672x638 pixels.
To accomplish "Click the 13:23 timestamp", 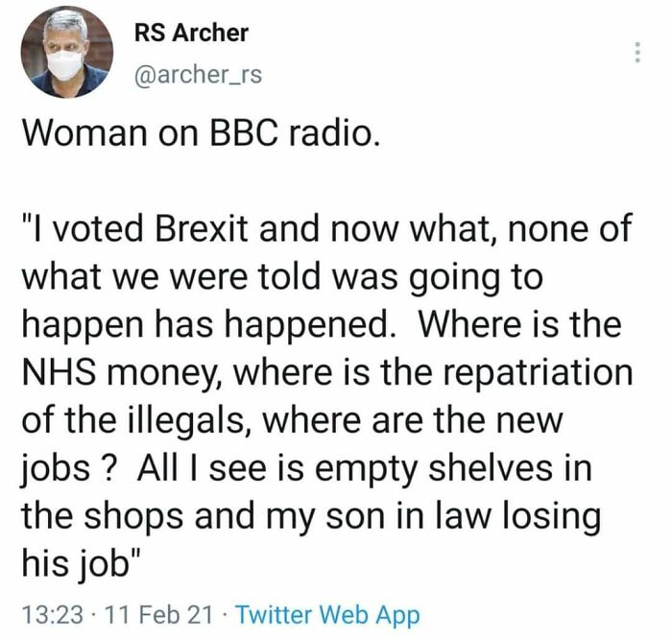I will (x=52, y=615).
